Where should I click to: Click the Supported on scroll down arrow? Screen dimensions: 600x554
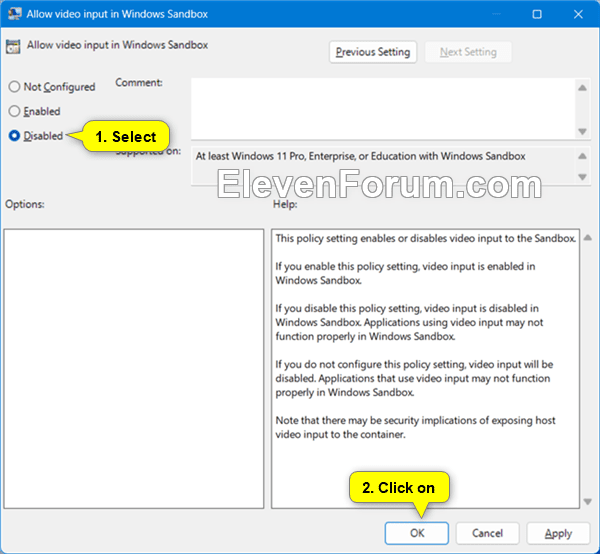[x=582, y=177]
